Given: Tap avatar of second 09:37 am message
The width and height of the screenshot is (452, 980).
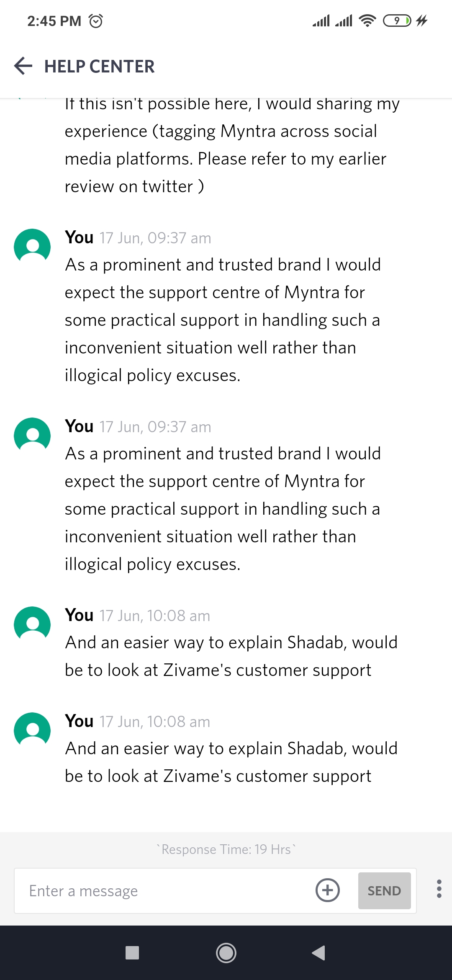Looking at the screenshot, I should coord(32,436).
